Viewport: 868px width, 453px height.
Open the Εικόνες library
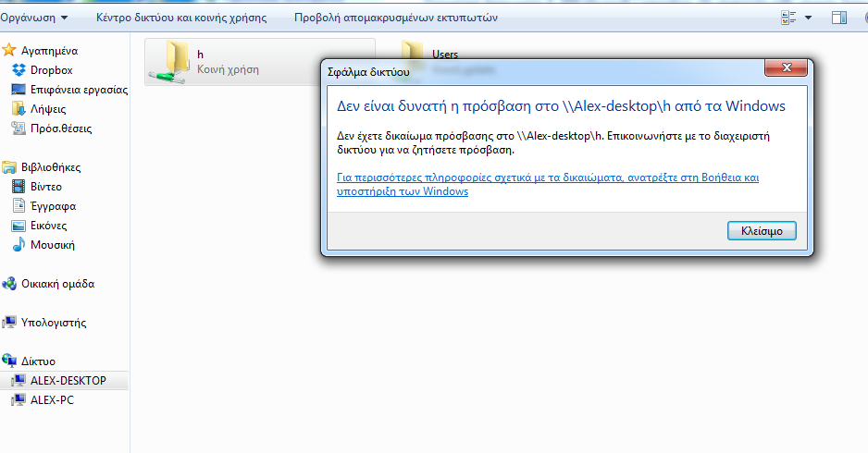click(x=49, y=226)
